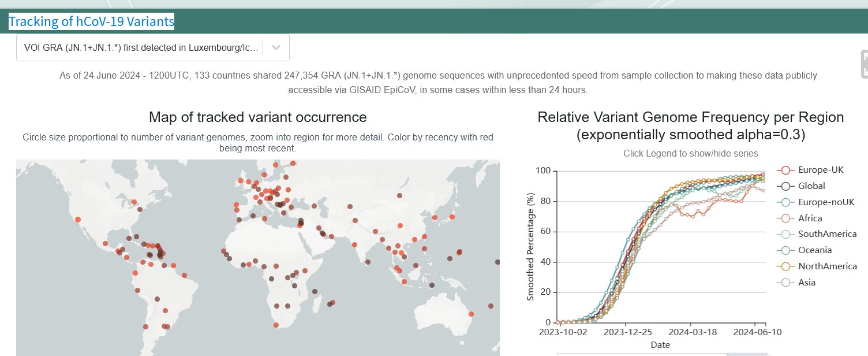Expand the variant selector dropdown arrow
The width and height of the screenshot is (868, 356).
(276, 47)
